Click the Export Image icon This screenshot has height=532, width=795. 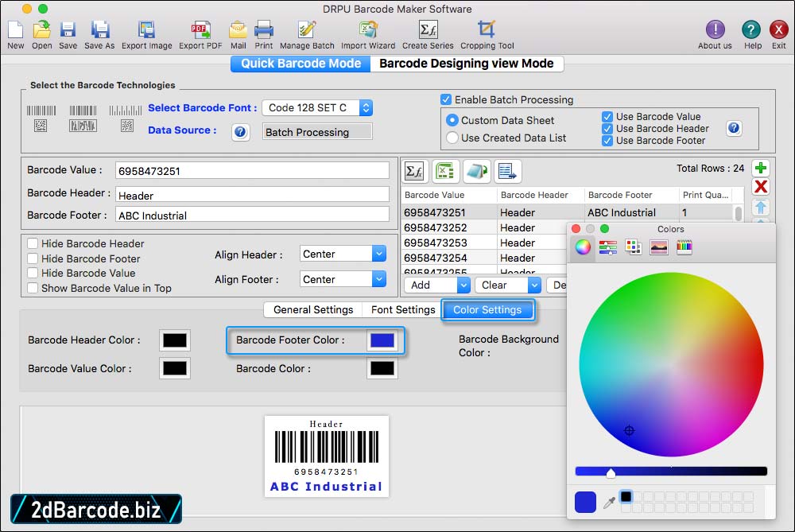pos(146,30)
